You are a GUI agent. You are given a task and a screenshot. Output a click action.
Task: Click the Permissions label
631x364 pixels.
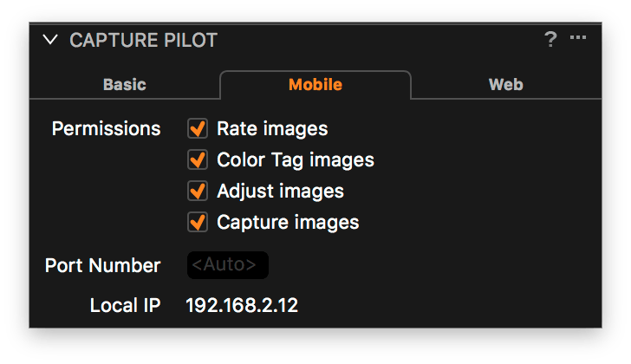(x=107, y=129)
